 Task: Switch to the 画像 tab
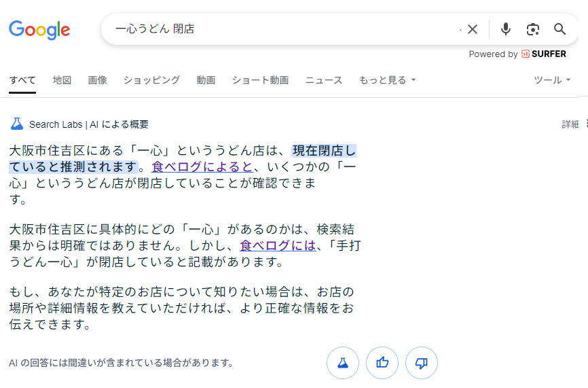tap(98, 80)
